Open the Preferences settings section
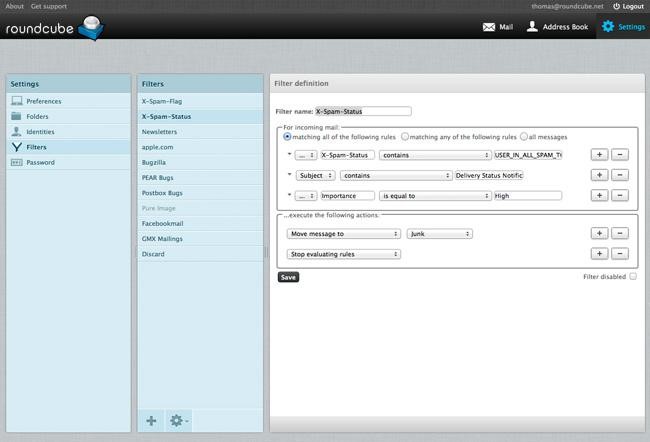Viewport: 650px width, 442px height. (x=43, y=101)
